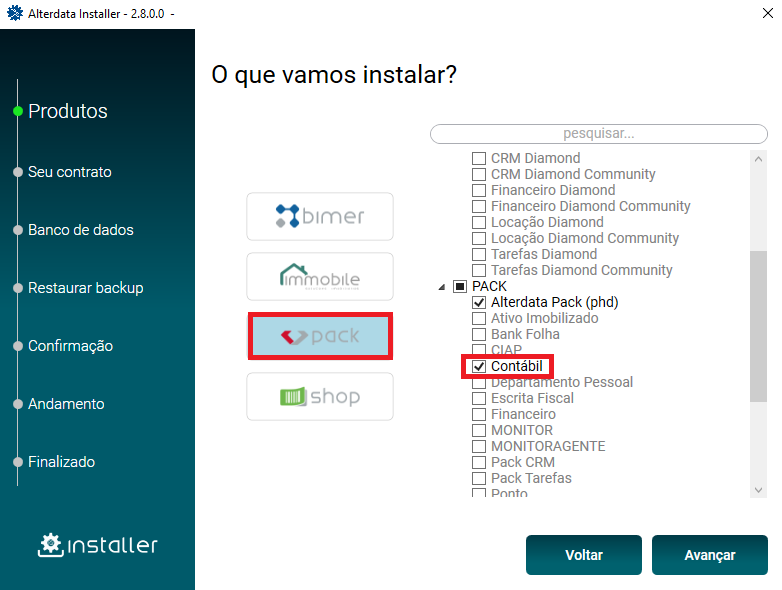Select the Departamento Pessoal label

click(x=562, y=383)
